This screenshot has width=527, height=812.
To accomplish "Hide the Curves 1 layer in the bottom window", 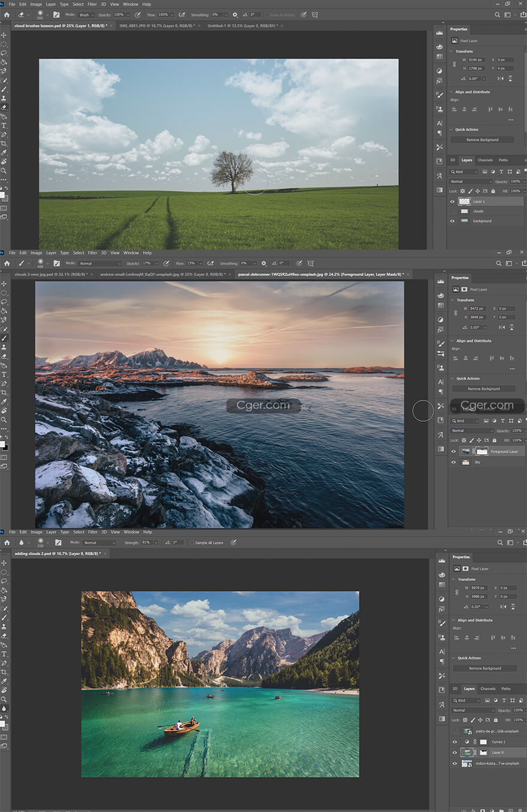I will point(455,742).
